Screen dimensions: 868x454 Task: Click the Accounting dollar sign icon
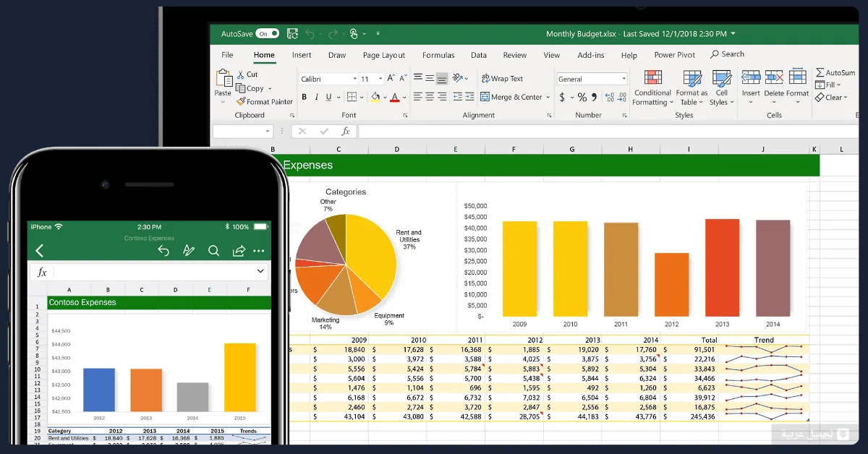(562, 97)
